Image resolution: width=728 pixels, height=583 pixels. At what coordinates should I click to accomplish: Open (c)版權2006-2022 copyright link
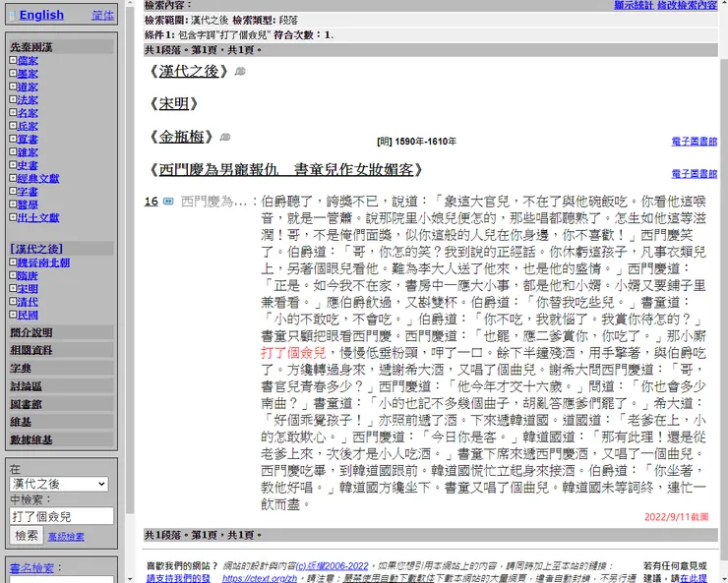332,566
